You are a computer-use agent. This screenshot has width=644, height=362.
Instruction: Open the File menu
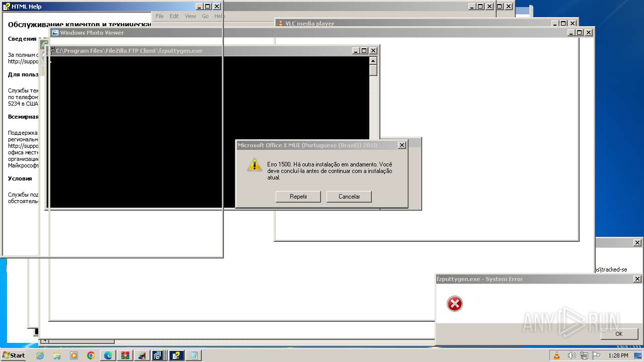(159, 16)
